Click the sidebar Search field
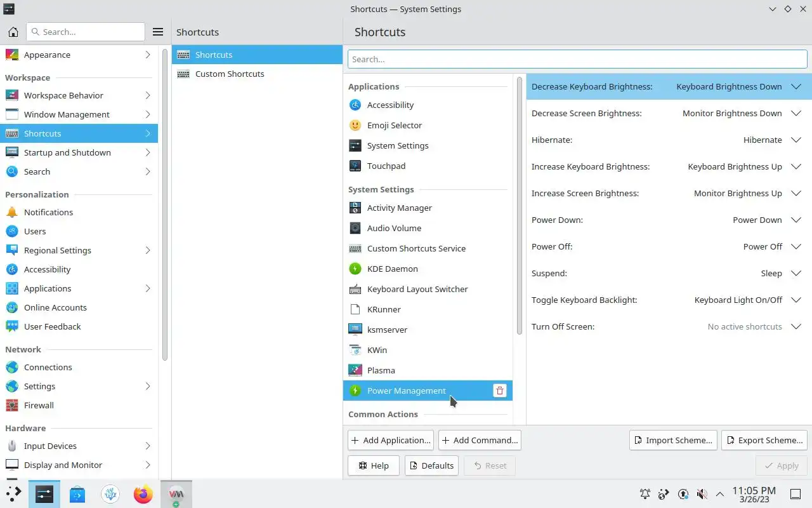Image resolution: width=812 pixels, height=508 pixels. coord(86,32)
